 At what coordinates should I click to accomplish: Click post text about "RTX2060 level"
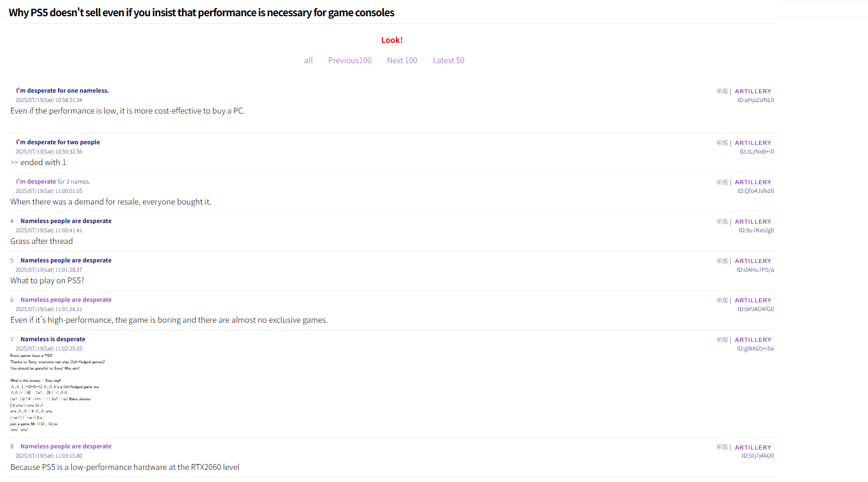click(124, 467)
